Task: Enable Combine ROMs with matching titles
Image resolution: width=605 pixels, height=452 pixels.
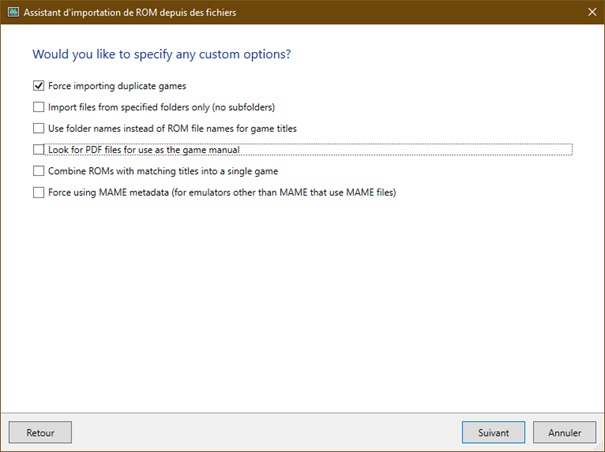Action: tap(39, 171)
